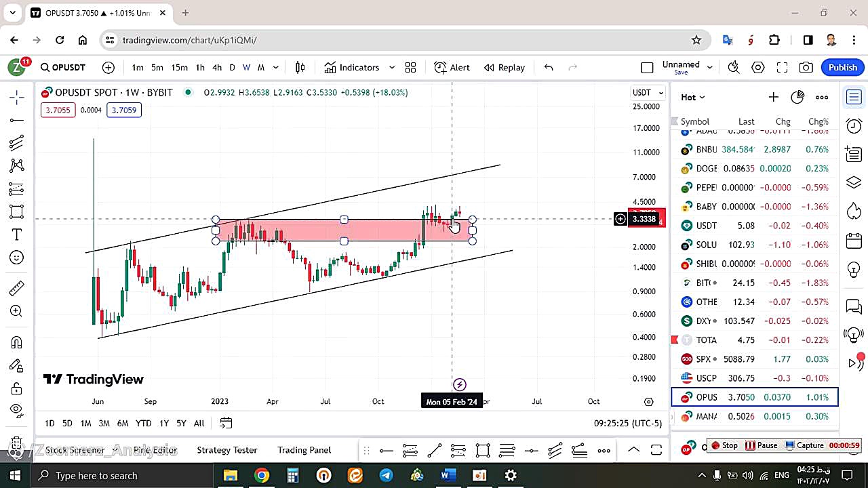868x488 pixels.
Task: Open the emoji icons tool
Action: tap(17, 258)
